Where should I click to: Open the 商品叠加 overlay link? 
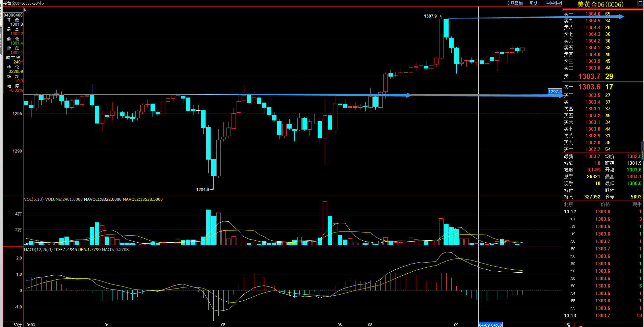tap(514, 3)
